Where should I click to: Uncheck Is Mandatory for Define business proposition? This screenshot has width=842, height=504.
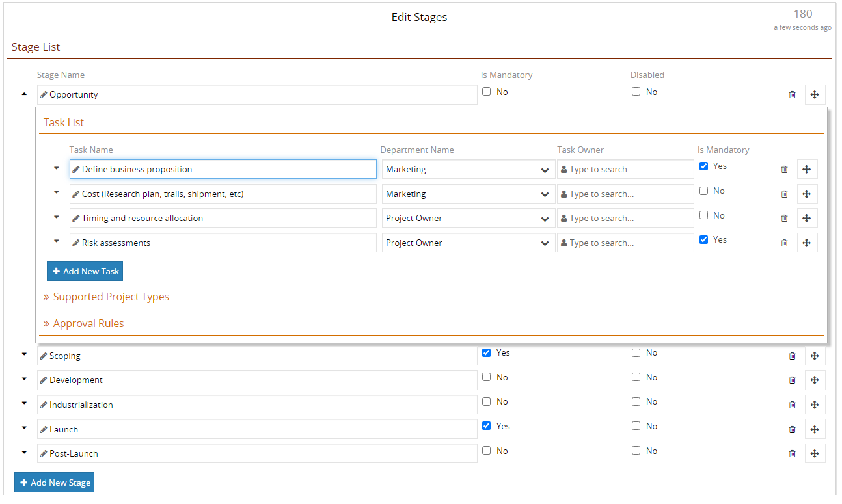(x=703, y=166)
